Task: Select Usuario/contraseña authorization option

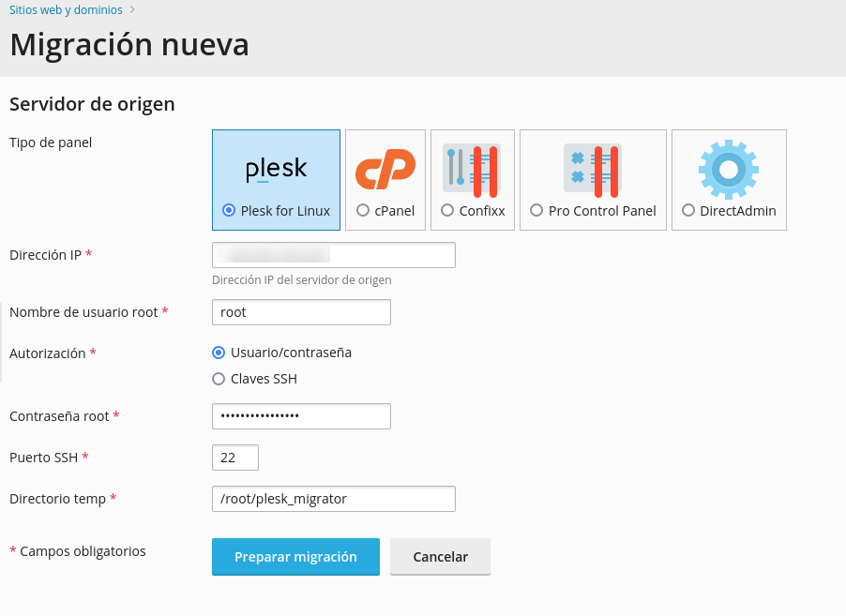Action: click(x=219, y=353)
